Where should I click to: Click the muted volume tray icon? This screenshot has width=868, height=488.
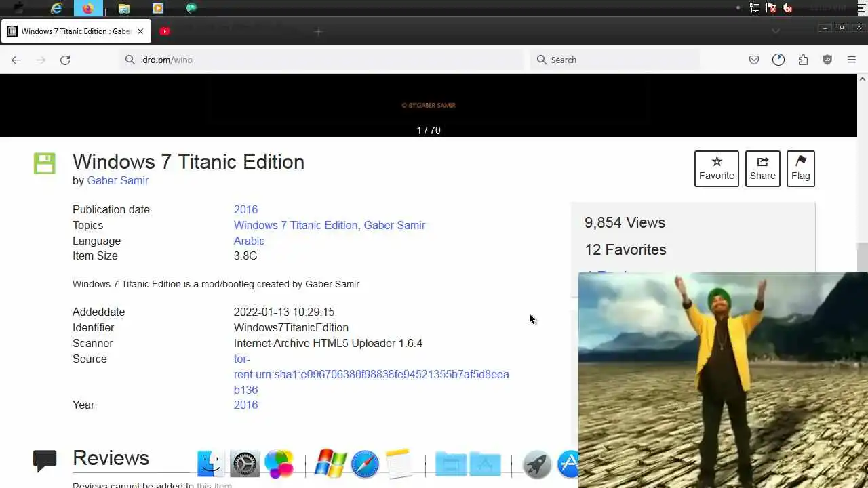(x=787, y=8)
